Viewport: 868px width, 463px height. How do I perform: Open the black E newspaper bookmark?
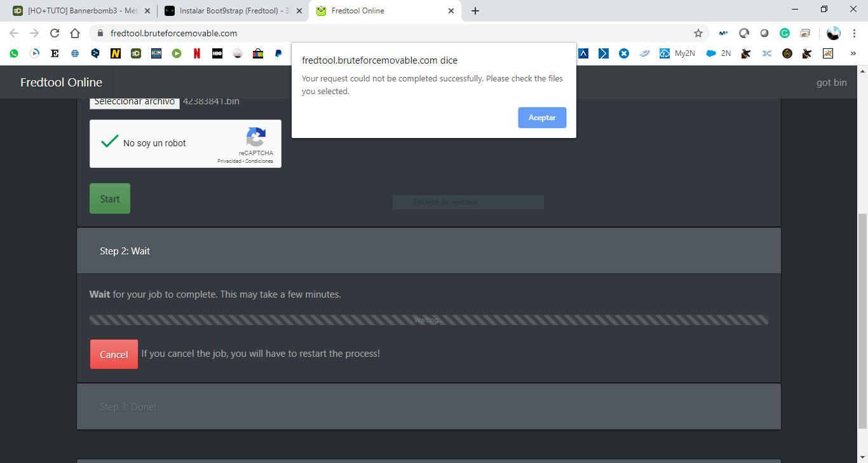(x=55, y=53)
